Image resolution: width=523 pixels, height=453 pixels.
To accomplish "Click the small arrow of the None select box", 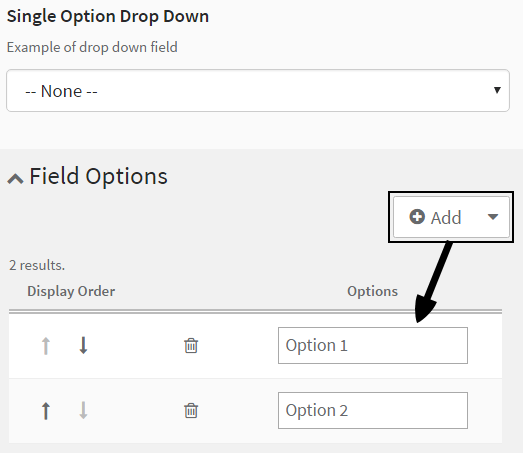I will (497, 90).
